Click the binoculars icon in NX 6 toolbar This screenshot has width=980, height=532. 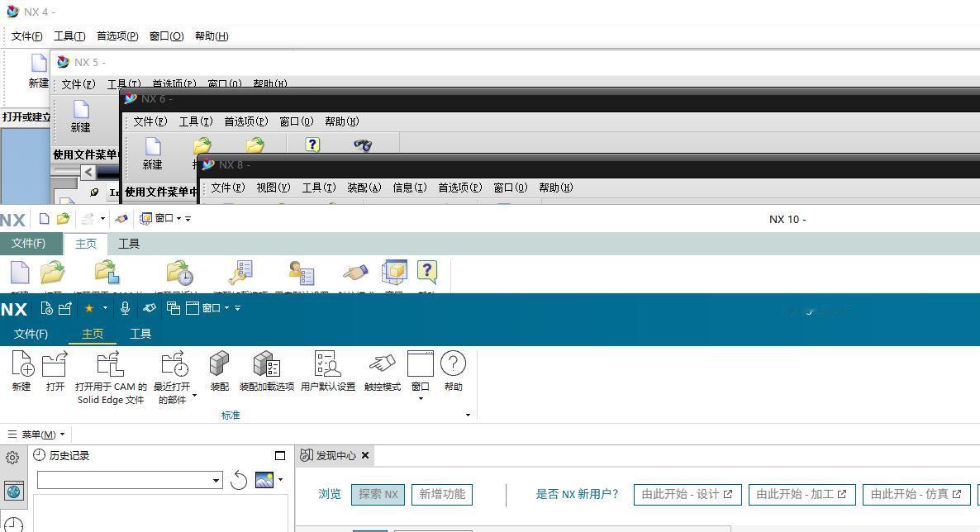pyautogui.click(x=363, y=145)
